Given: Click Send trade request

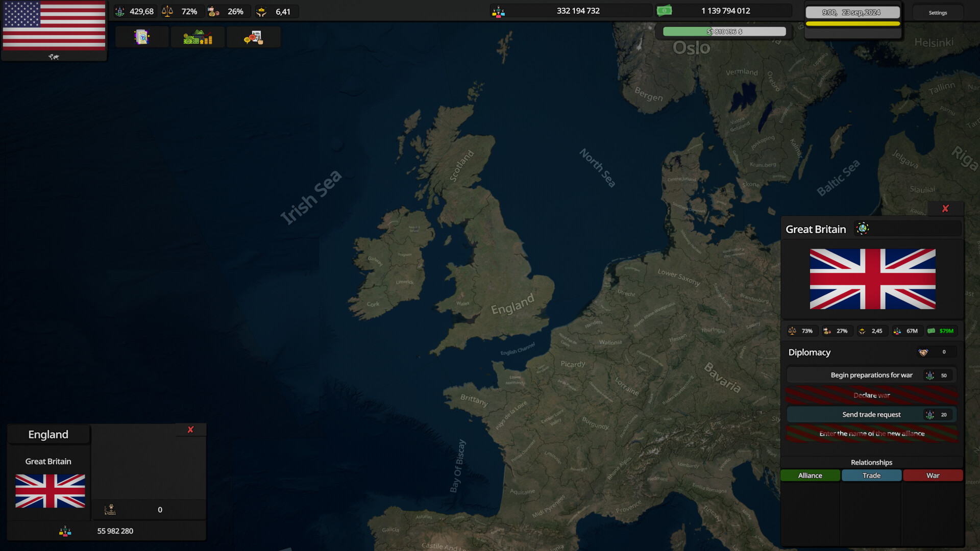Looking at the screenshot, I should (871, 414).
